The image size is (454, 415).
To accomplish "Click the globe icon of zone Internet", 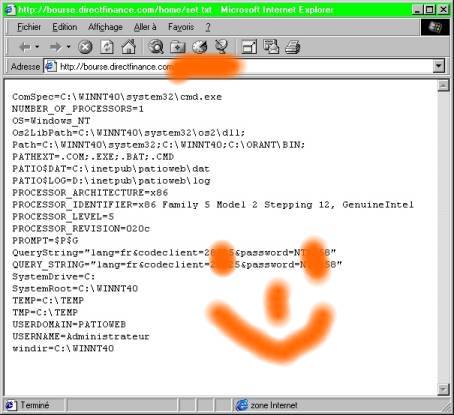I will (242, 405).
